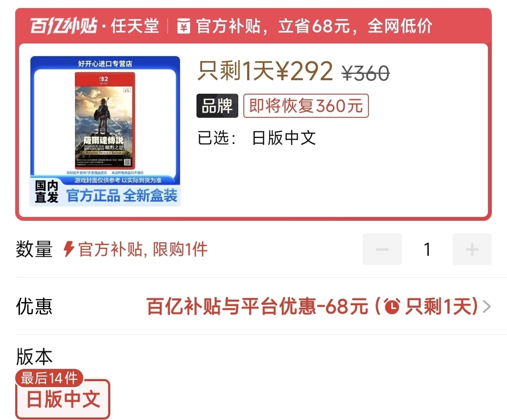Click the 品牌 brand badge

(x=217, y=106)
